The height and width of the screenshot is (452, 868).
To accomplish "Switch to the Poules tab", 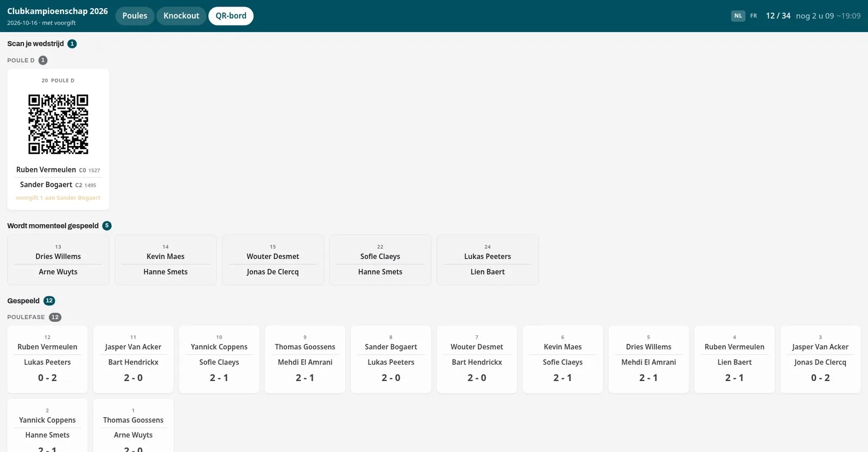I will 135,16.
